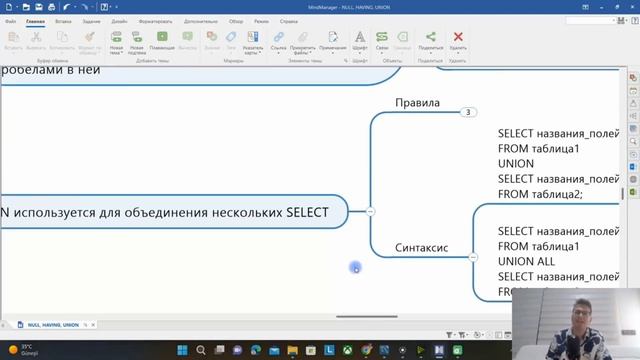Switch to the Задание ribbon tab
The height and width of the screenshot is (360, 640).
(x=91, y=21)
